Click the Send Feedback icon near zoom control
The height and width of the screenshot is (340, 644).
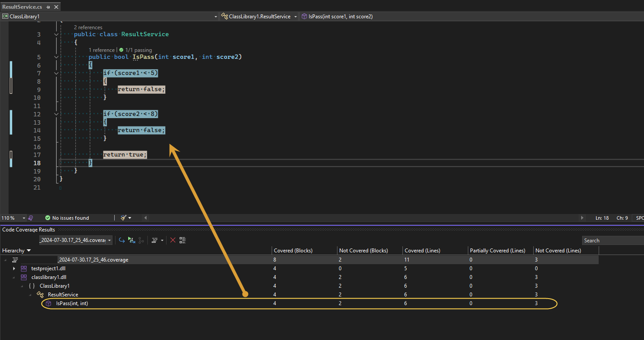pos(30,218)
